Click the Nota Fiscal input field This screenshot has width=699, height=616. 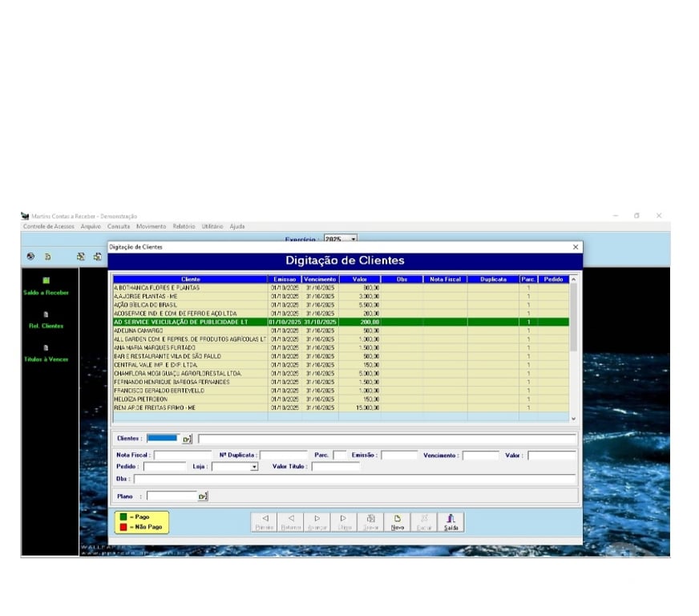click(183, 456)
